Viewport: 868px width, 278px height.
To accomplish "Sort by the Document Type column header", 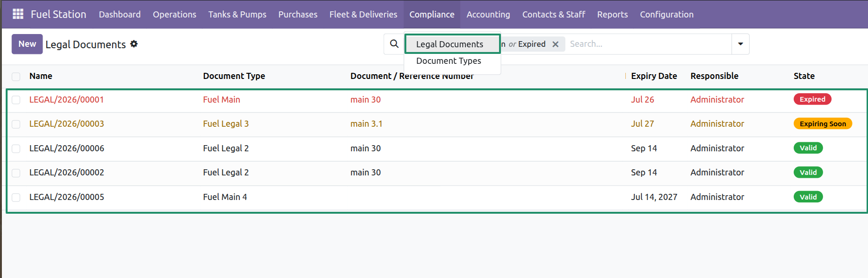I will tap(234, 76).
